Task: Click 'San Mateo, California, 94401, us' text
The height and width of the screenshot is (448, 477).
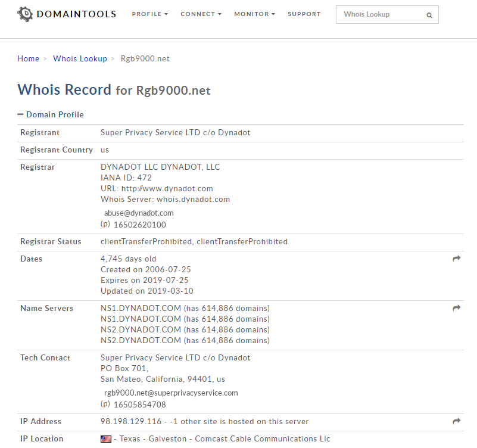Action: tap(163, 379)
